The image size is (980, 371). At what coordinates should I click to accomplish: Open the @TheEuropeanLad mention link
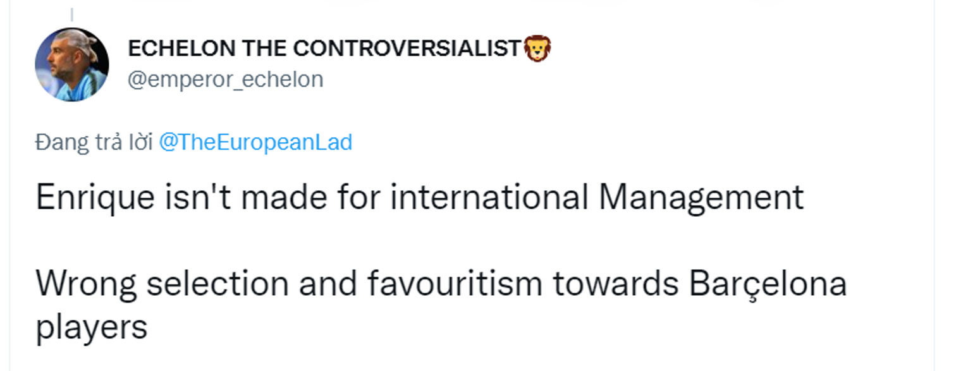[255, 143]
